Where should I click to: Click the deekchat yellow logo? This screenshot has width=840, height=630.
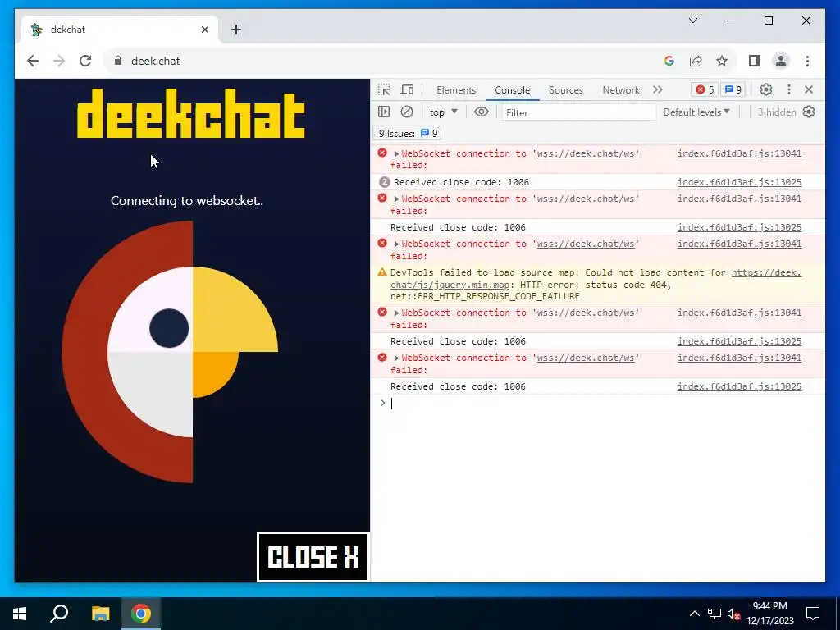pyautogui.click(x=191, y=113)
